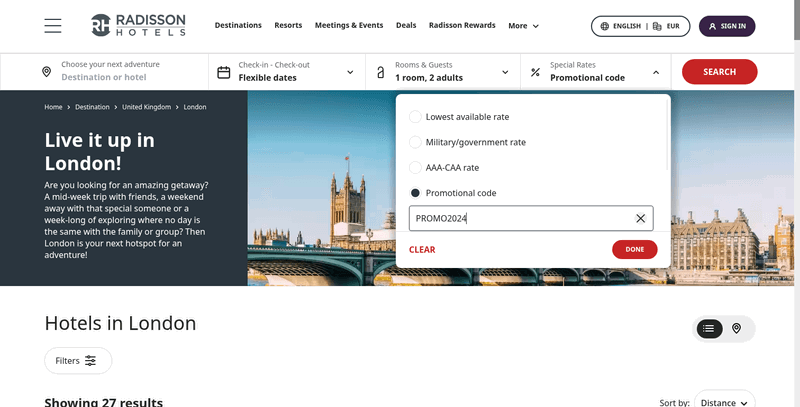
Task: Click the London breadcrumb
Action: click(x=195, y=107)
